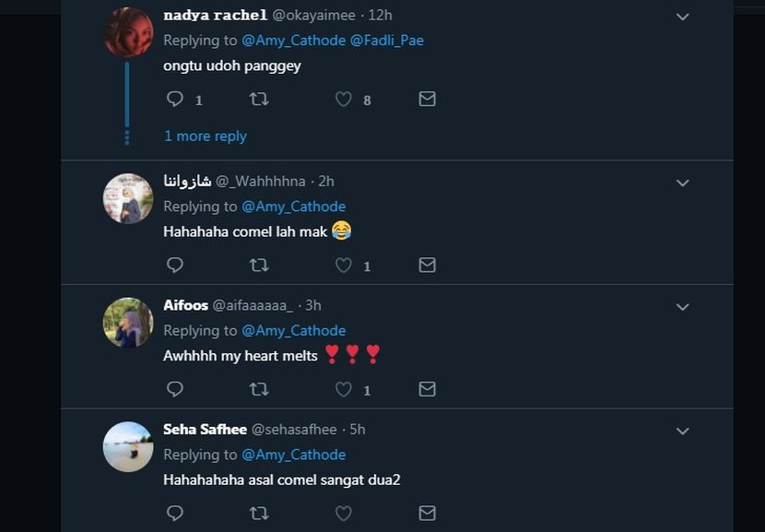The width and height of the screenshot is (765, 532).
Task: View nadya rachel's profile picture
Action: pyautogui.click(x=128, y=32)
